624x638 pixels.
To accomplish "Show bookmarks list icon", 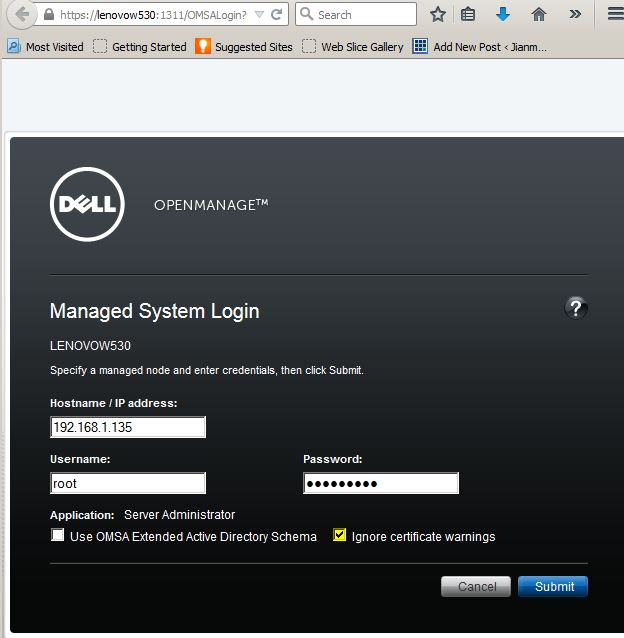I will 468,15.
